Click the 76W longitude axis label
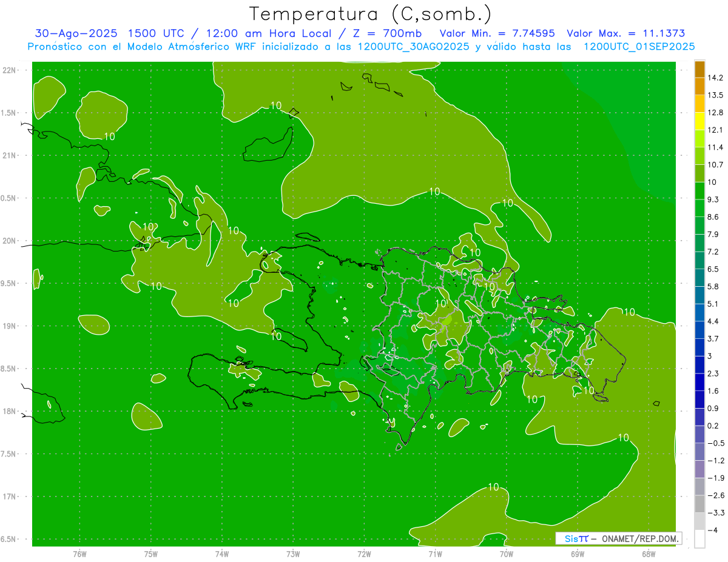Viewport: 728px width, 562px height. pos(79,554)
